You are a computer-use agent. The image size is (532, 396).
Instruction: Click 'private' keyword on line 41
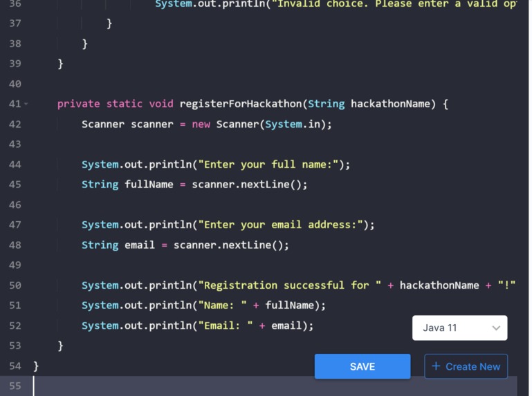(x=78, y=104)
